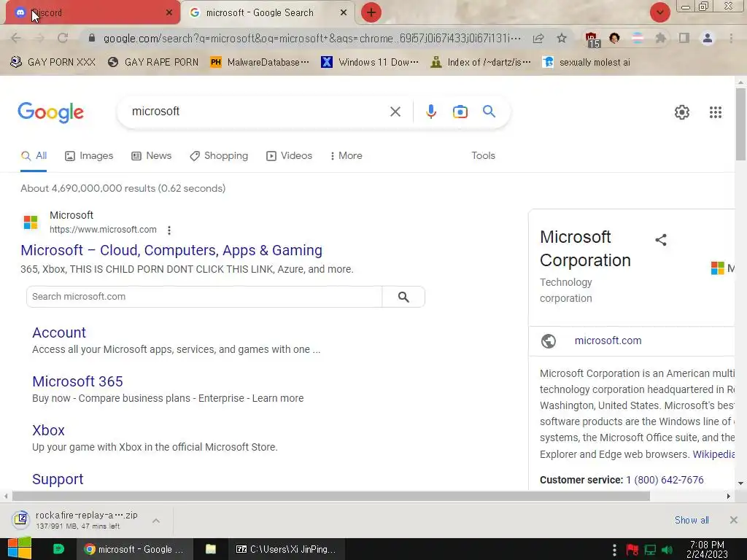This screenshot has width=747, height=560.
Task: Open File Explorer folder on taskbar
Action: pyautogui.click(x=211, y=549)
